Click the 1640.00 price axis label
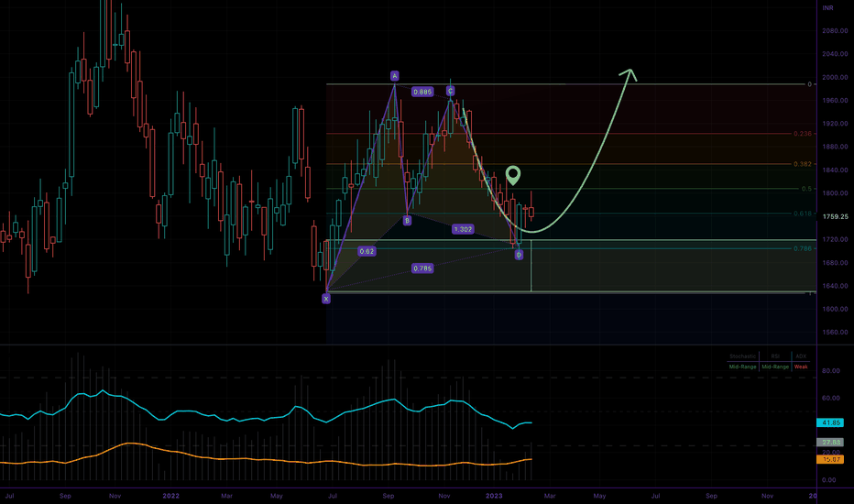854x504 pixels. 835,286
